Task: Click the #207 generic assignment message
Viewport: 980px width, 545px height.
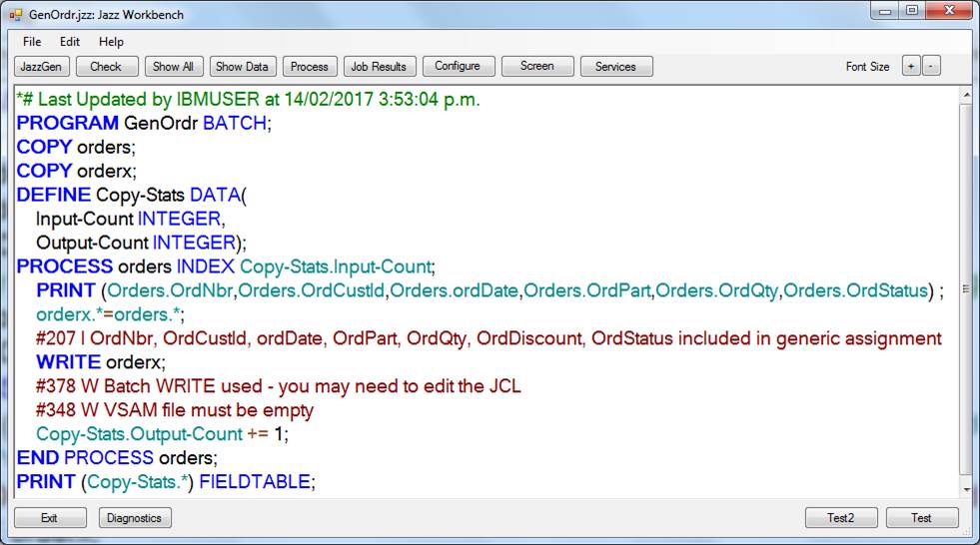Action: point(489,338)
